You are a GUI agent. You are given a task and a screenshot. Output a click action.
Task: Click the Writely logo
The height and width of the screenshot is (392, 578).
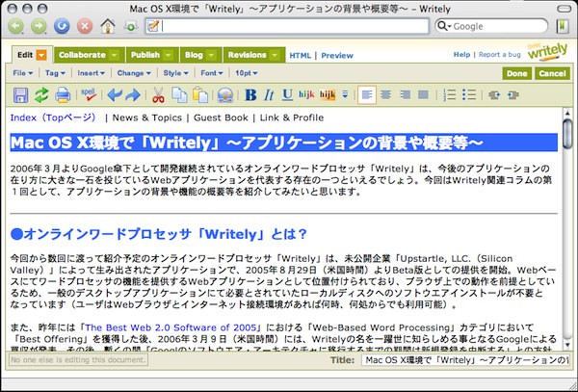click(x=547, y=53)
